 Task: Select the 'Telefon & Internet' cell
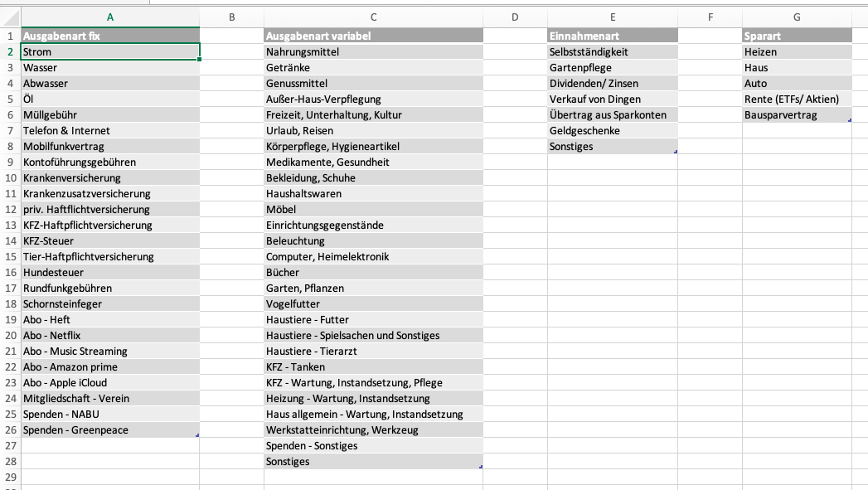110,131
